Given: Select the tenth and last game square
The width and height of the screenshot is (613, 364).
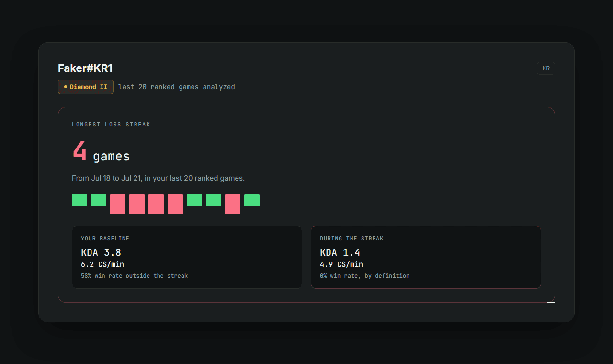Looking at the screenshot, I should point(252,200).
